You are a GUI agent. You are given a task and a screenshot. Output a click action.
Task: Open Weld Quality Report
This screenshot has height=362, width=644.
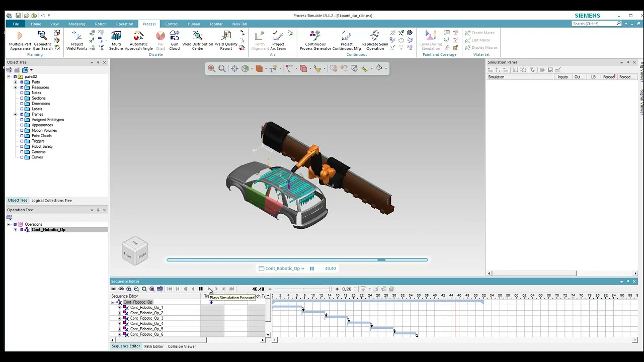coord(226,40)
